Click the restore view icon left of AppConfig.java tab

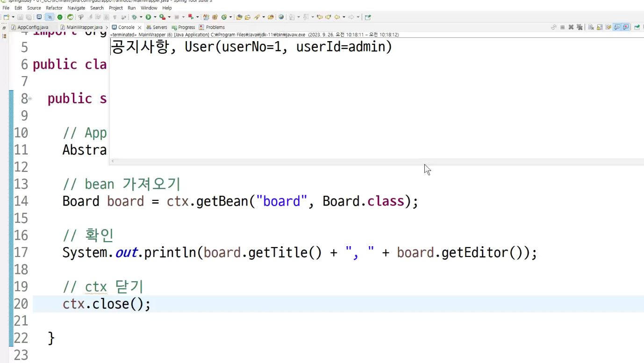4,28
